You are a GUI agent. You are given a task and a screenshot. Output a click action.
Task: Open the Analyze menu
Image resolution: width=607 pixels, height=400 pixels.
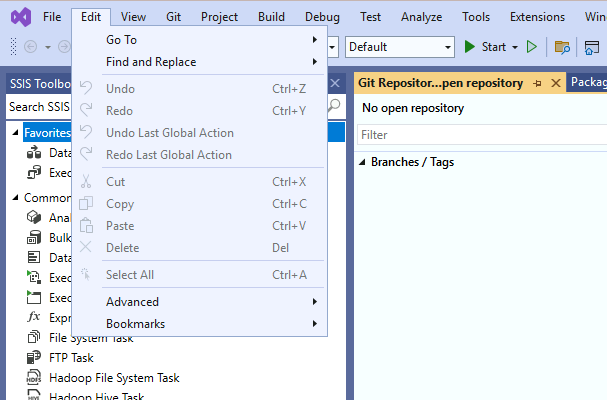(x=422, y=17)
